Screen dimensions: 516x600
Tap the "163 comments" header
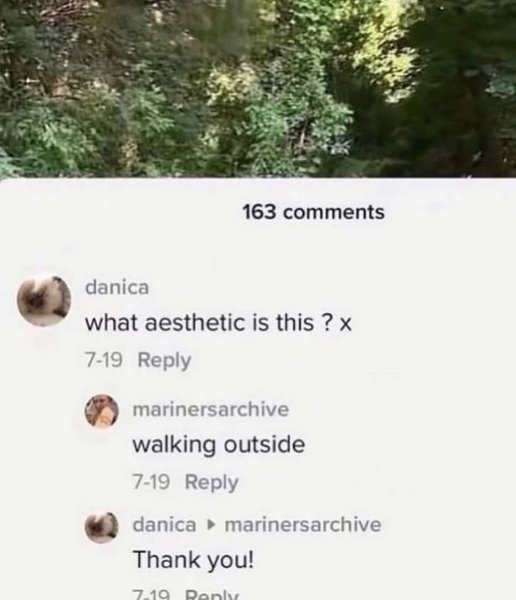(313, 212)
